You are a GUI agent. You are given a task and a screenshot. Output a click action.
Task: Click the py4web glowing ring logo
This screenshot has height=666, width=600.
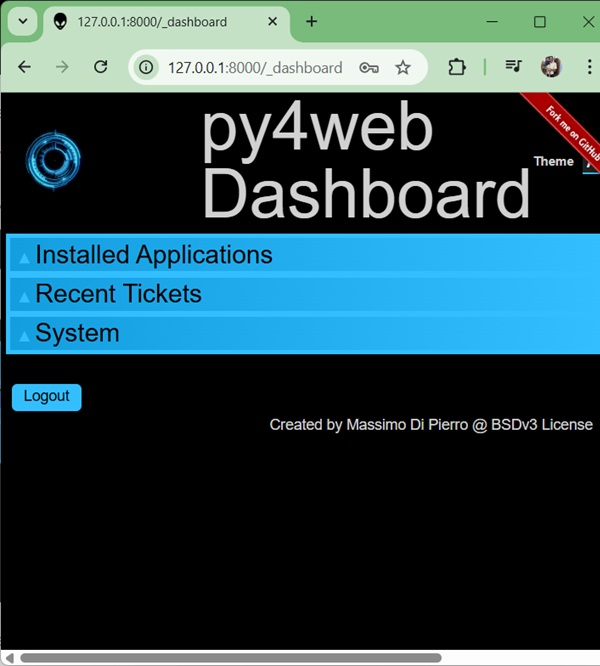[53, 160]
